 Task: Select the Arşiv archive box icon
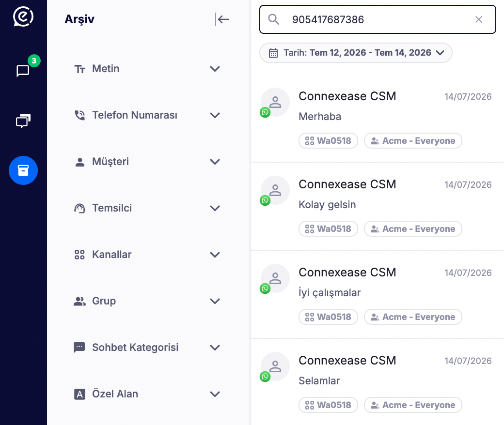[x=23, y=170]
